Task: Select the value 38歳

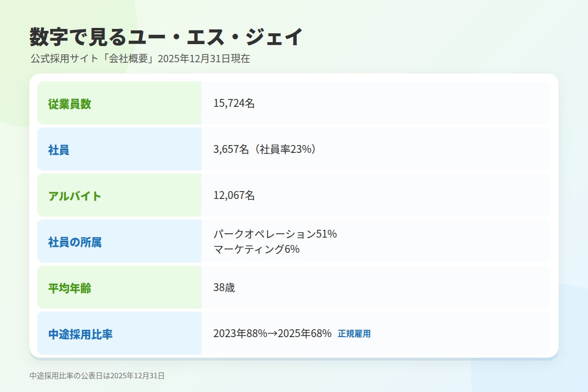Action: (x=224, y=288)
